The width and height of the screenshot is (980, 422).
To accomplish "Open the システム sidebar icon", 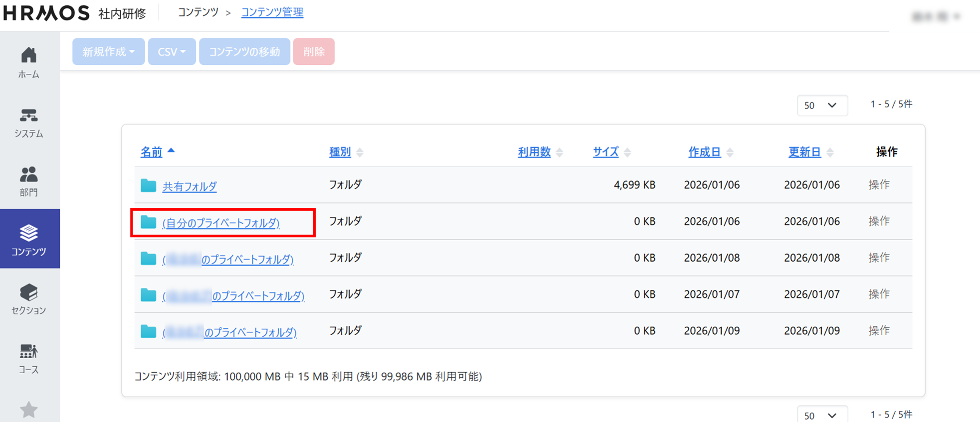I will coord(28,116).
